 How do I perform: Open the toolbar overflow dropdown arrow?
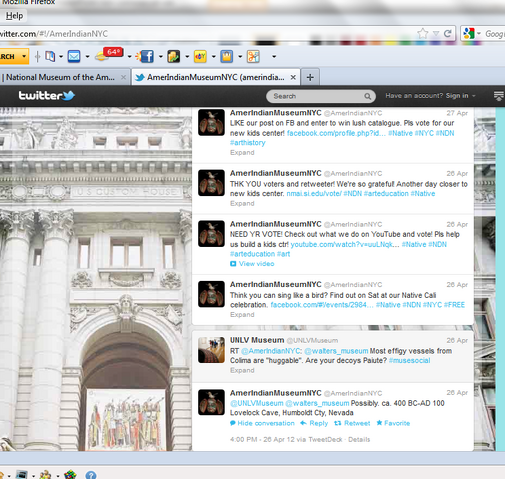(274, 57)
